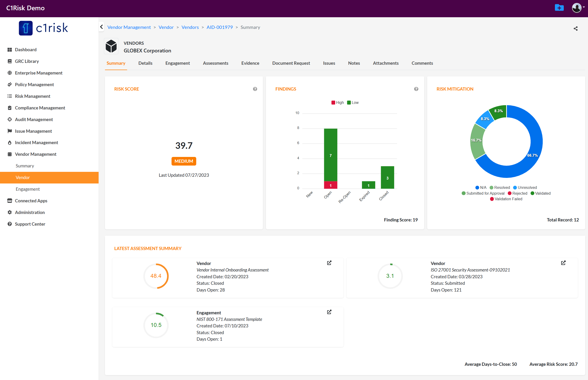This screenshot has height=380, width=588.
Task: Open Risk Score help question mark
Action: pyautogui.click(x=255, y=89)
